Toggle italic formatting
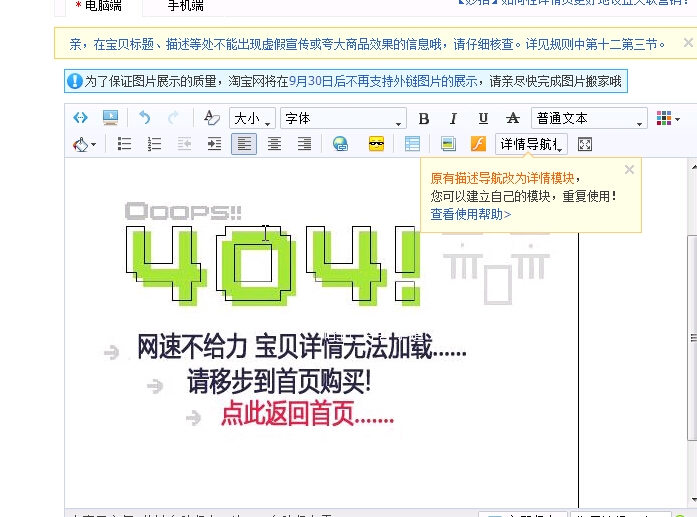697x517 pixels. pyautogui.click(x=453, y=118)
